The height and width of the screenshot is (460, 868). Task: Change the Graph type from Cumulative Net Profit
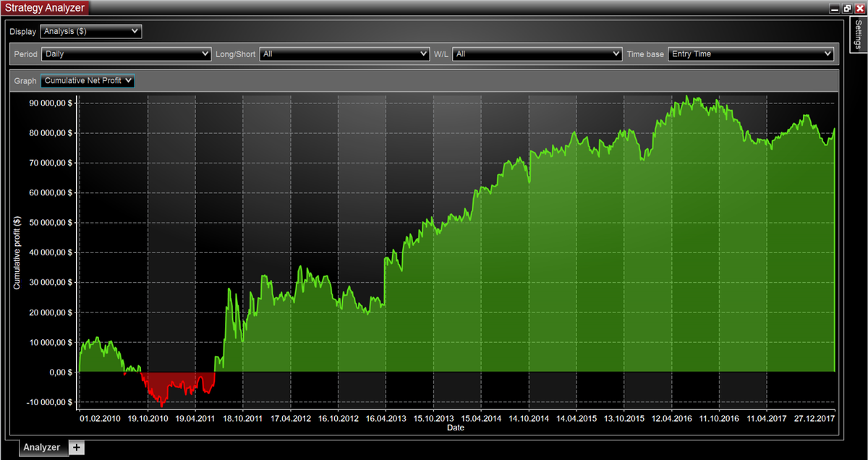point(88,81)
